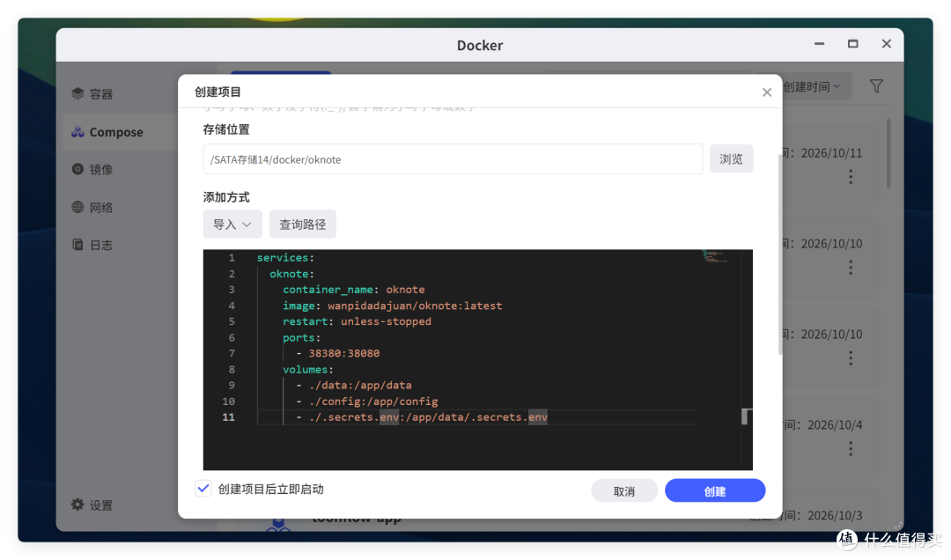Click the settings gear icon

coord(77,505)
